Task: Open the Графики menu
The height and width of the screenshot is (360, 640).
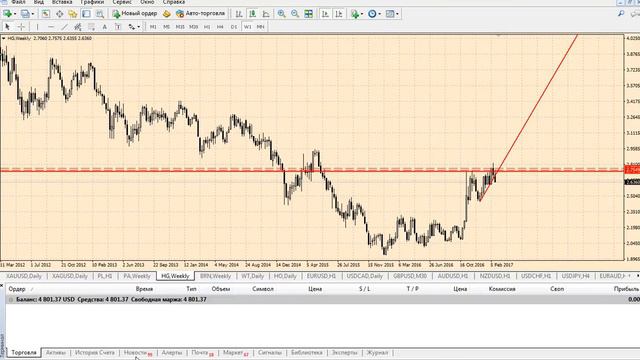Action: 92,2
